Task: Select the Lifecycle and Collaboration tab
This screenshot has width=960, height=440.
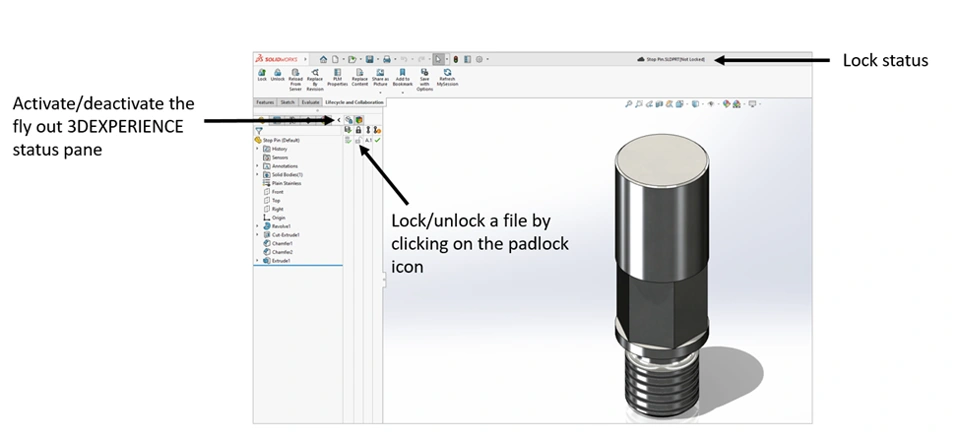Action: (354, 102)
